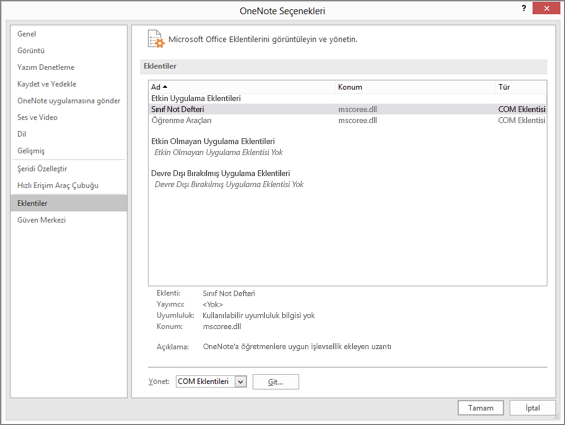The height and width of the screenshot is (425, 565).
Task: Open the Yönet COM Eklentileri dropdown
Action: pos(211,381)
